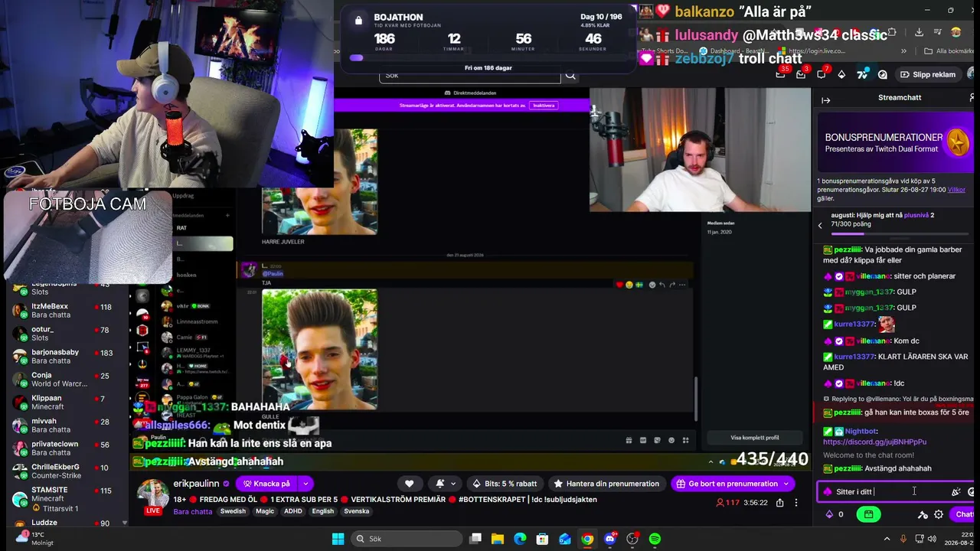The height and width of the screenshot is (551, 980).
Task: Open the browser media control icon
Action: (x=937, y=32)
